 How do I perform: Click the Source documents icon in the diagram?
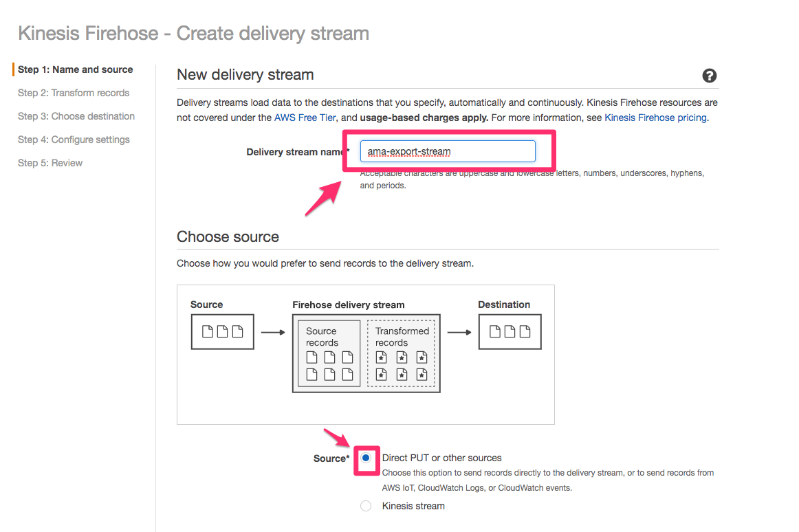point(222,331)
